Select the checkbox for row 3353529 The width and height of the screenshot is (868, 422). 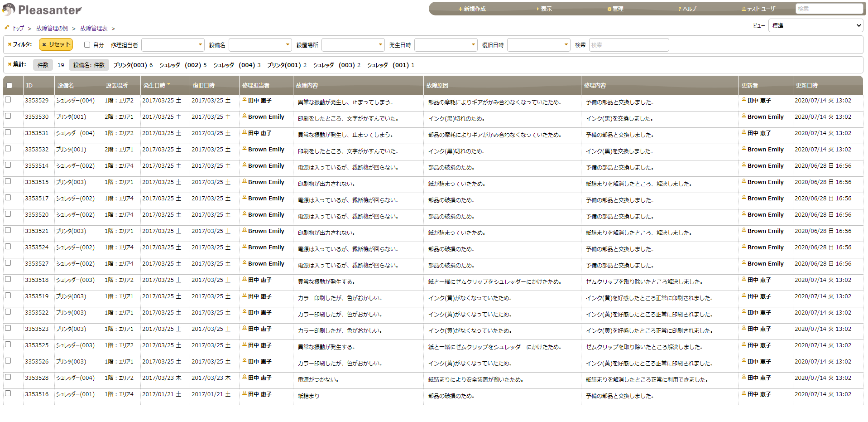pos(8,100)
